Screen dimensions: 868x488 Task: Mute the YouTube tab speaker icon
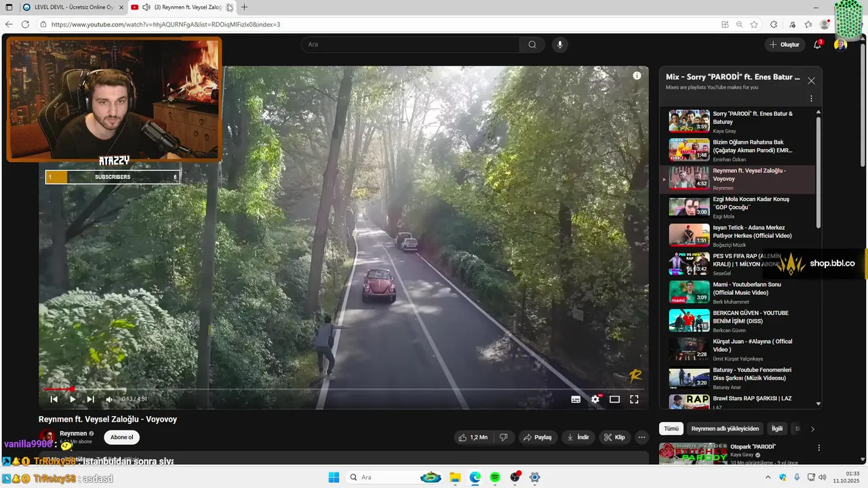coord(146,7)
